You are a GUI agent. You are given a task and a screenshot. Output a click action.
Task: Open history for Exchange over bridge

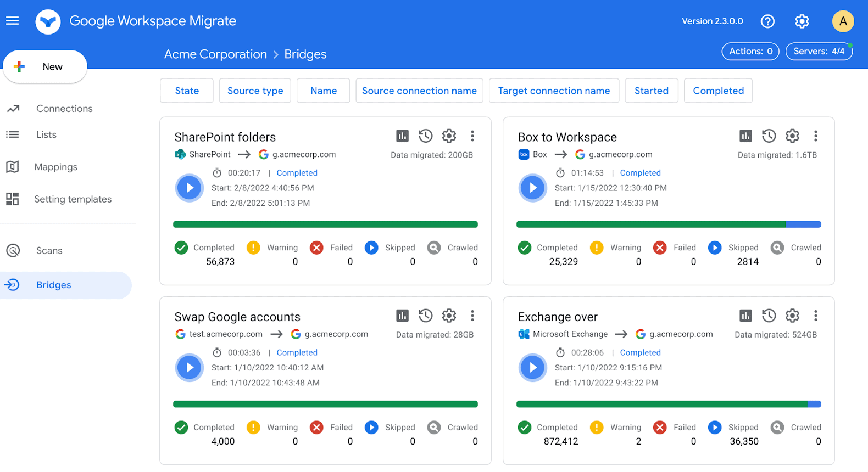click(x=769, y=316)
